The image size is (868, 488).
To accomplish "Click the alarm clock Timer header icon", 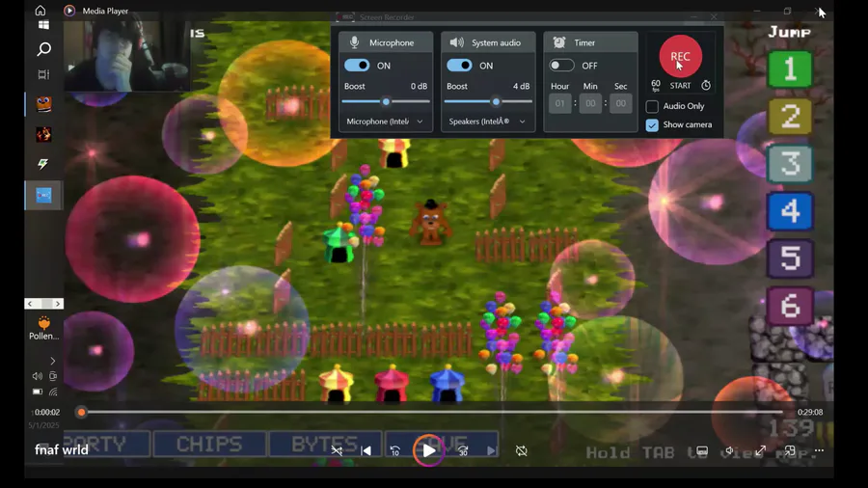I will coord(559,42).
